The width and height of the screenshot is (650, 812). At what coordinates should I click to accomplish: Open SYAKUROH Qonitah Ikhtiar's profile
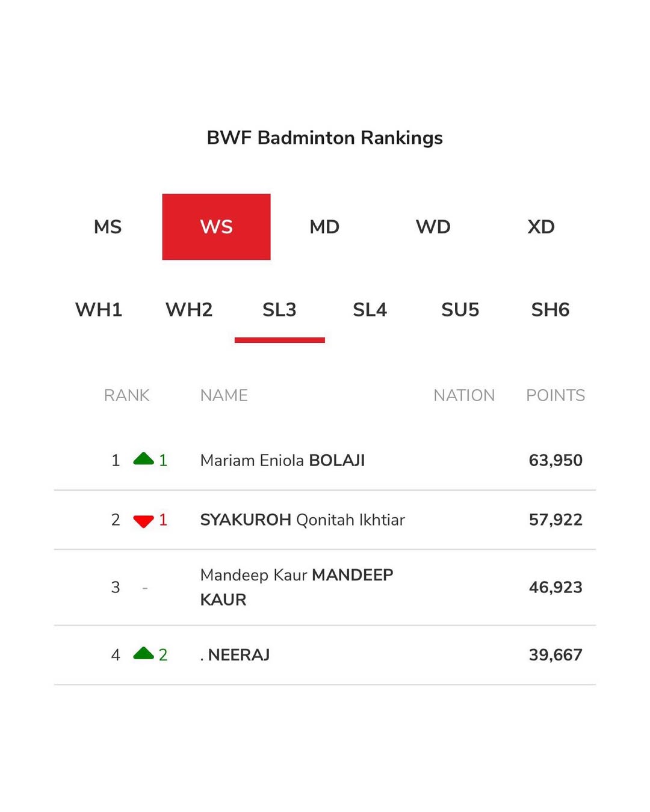(x=302, y=520)
